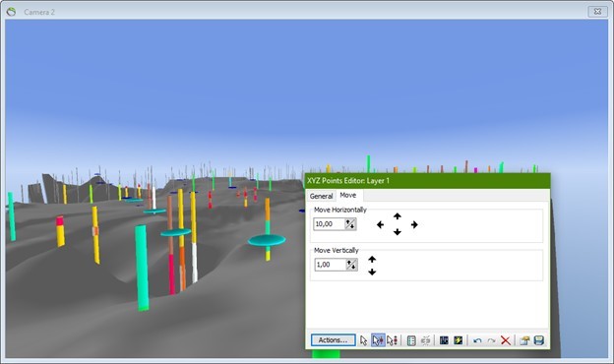This screenshot has width=614, height=364.
Task: Select the plain arrow pointer tool
Action: pyautogui.click(x=363, y=340)
